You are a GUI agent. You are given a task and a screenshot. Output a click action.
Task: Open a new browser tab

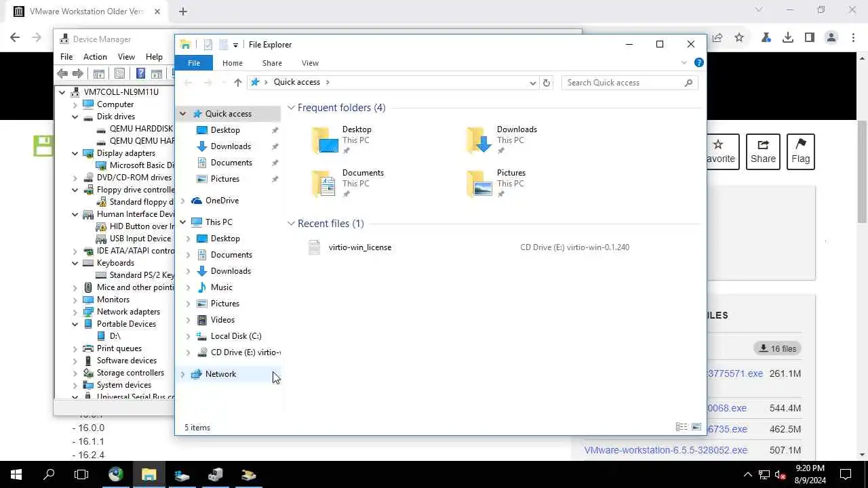click(183, 11)
